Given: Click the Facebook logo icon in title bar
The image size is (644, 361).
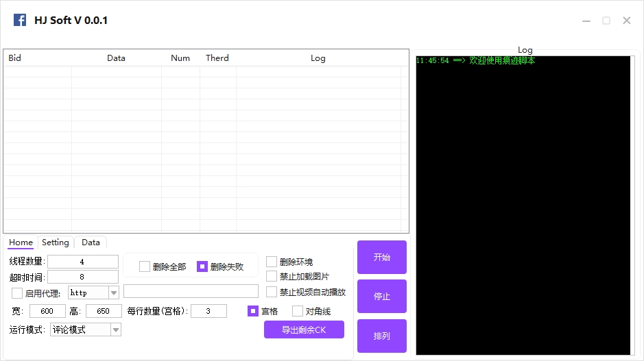Looking at the screenshot, I should [x=20, y=21].
